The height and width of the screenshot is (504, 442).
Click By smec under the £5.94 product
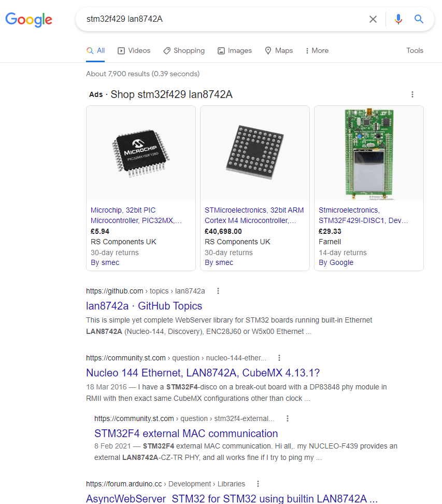coord(105,262)
